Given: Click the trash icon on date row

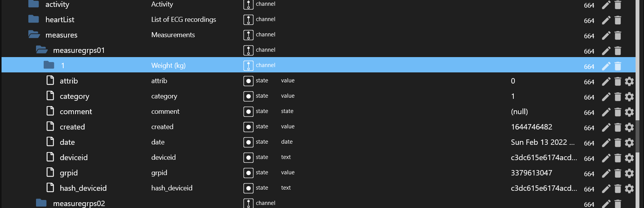Looking at the screenshot, I should [618, 142].
